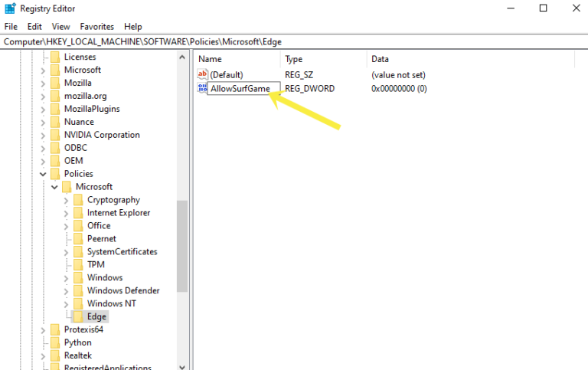Collapse the Policies tree node
Image resolution: width=588 pixels, height=370 pixels.
click(43, 174)
